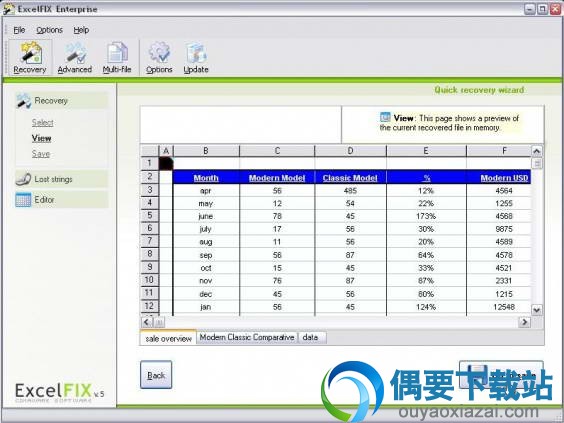Click the cell containing jan
Screen dimensions: 564x423
pyautogui.click(x=206, y=307)
